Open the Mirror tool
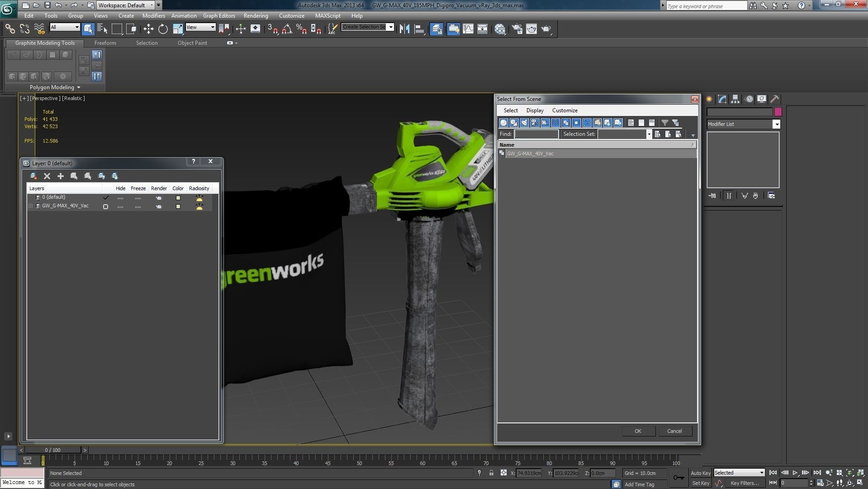 [x=404, y=29]
